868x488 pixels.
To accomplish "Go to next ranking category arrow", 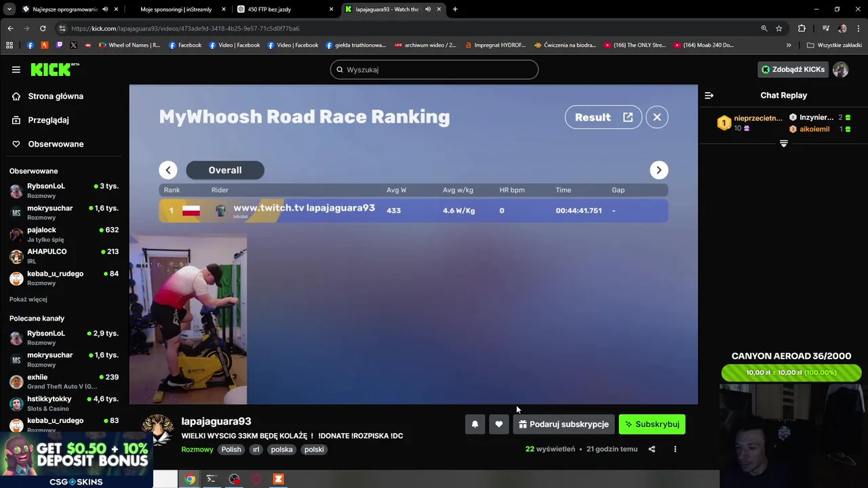I will pyautogui.click(x=658, y=170).
